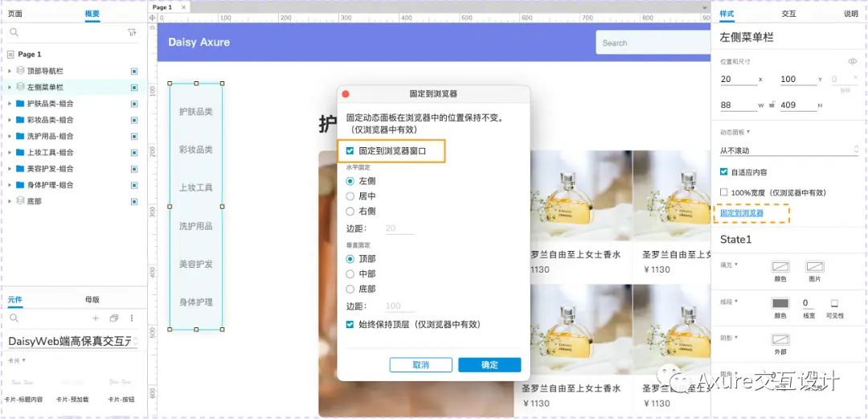Click 固定到浏览器 link in style panel
Screen dimensions: 868x419
741,213
